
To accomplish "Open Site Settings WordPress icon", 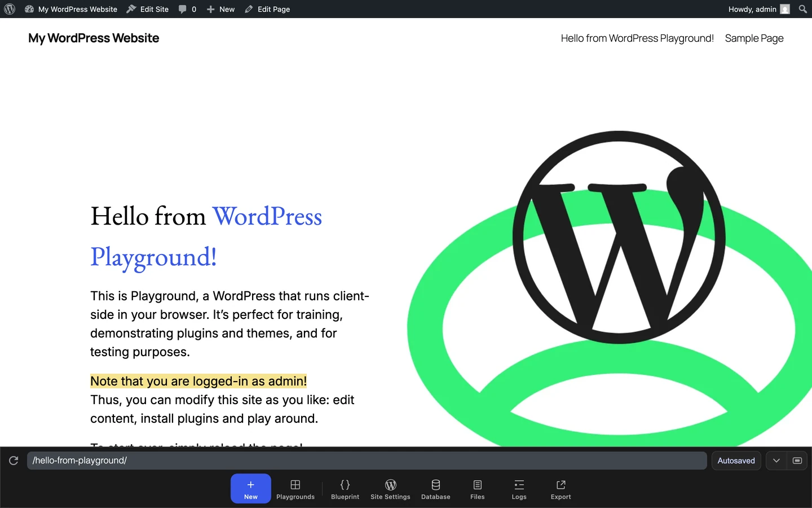I will pyautogui.click(x=390, y=489).
